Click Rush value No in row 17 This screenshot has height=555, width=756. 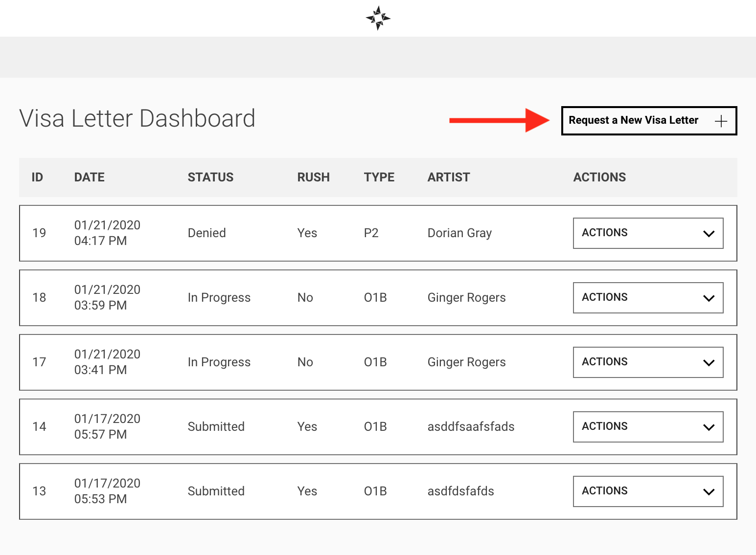pyautogui.click(x=305, y=362)
